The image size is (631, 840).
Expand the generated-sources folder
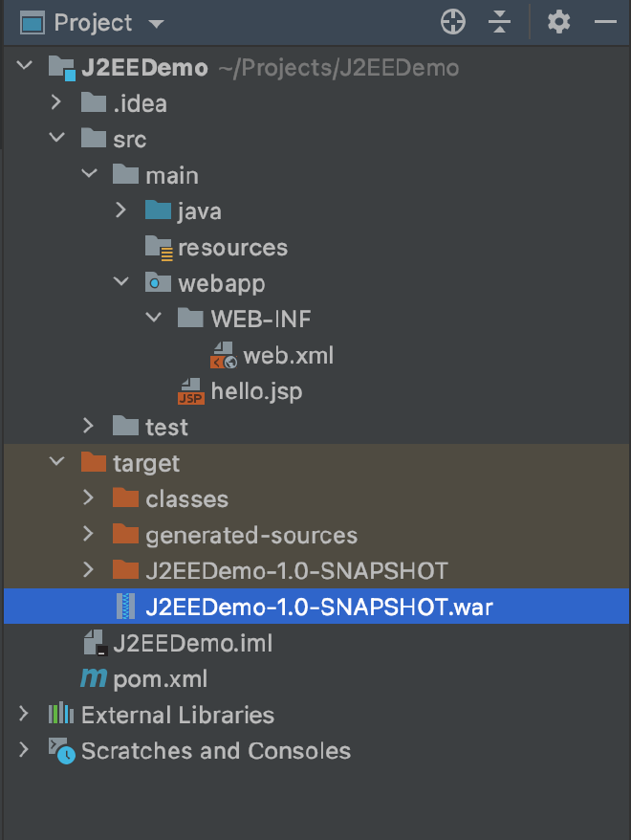[x=89, y=535]
